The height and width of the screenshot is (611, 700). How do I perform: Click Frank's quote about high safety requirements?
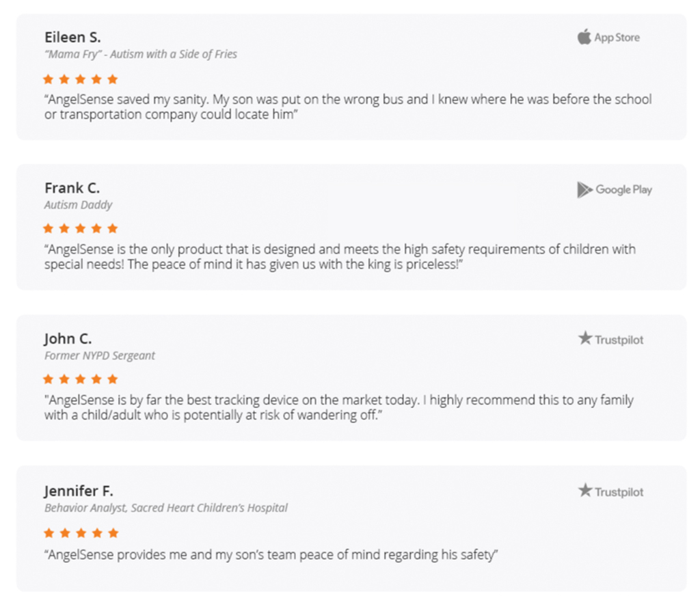click(x=340, y=256)
